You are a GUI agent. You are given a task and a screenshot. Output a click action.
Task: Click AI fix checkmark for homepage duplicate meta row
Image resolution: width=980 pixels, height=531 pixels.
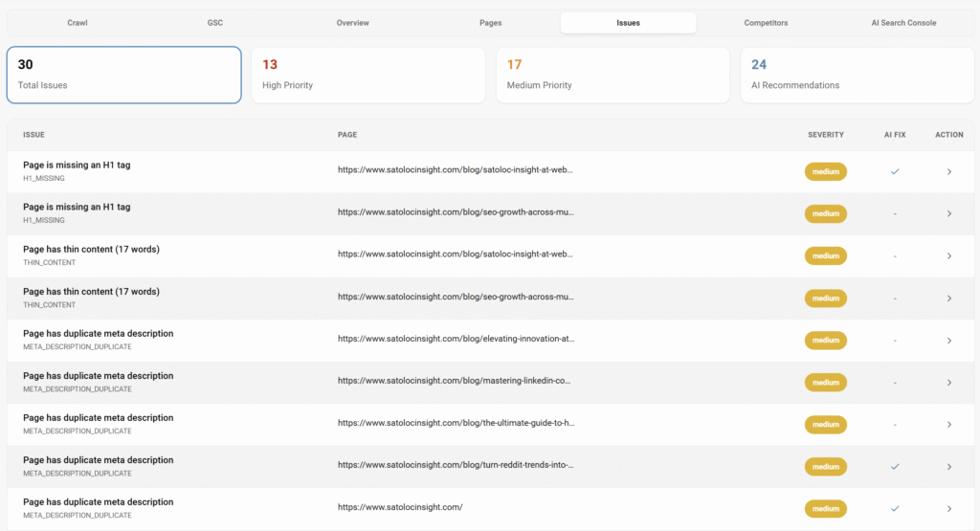pyautogui.click(x=895, y=509)
